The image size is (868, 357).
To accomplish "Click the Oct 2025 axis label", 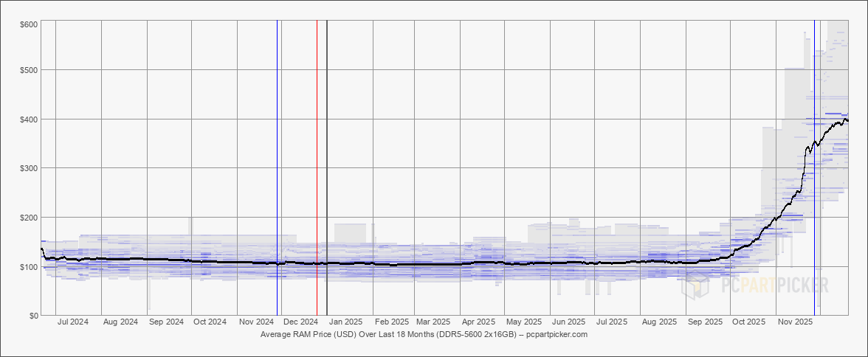I will point(748,322).
